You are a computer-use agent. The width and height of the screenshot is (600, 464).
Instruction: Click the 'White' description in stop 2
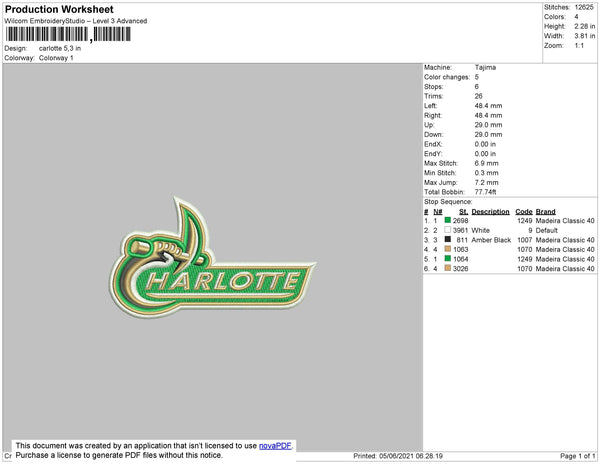(481, 230)
